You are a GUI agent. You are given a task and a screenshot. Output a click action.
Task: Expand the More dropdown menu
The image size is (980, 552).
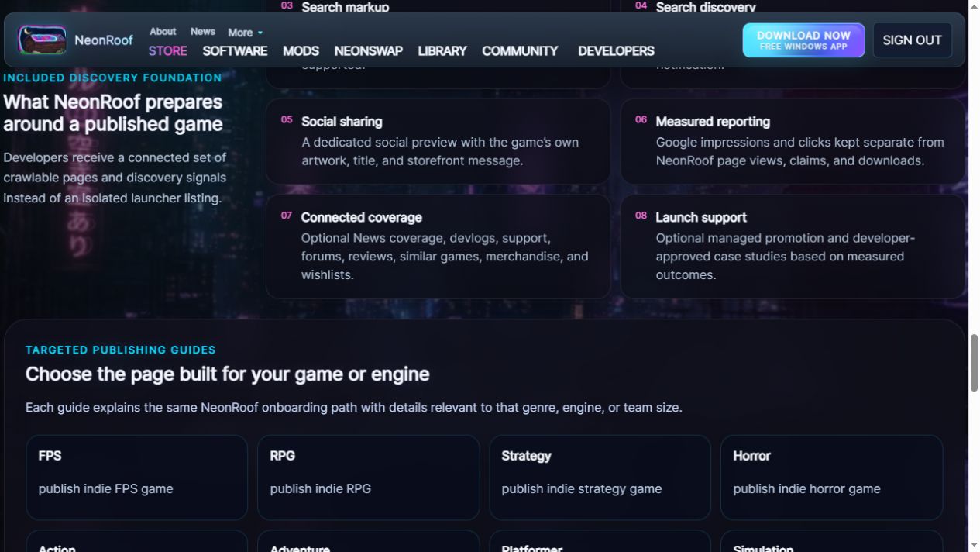coord(245,33)
